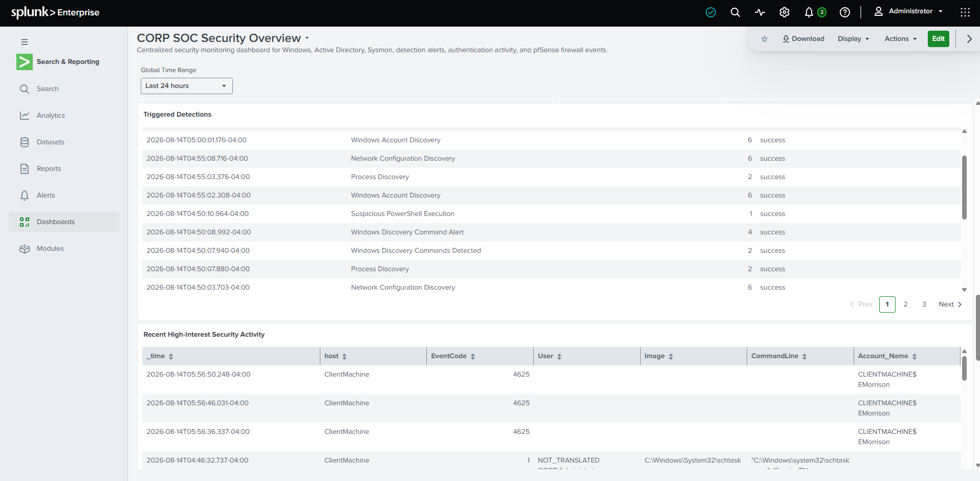Open the apps grid icon

[965, 12]
